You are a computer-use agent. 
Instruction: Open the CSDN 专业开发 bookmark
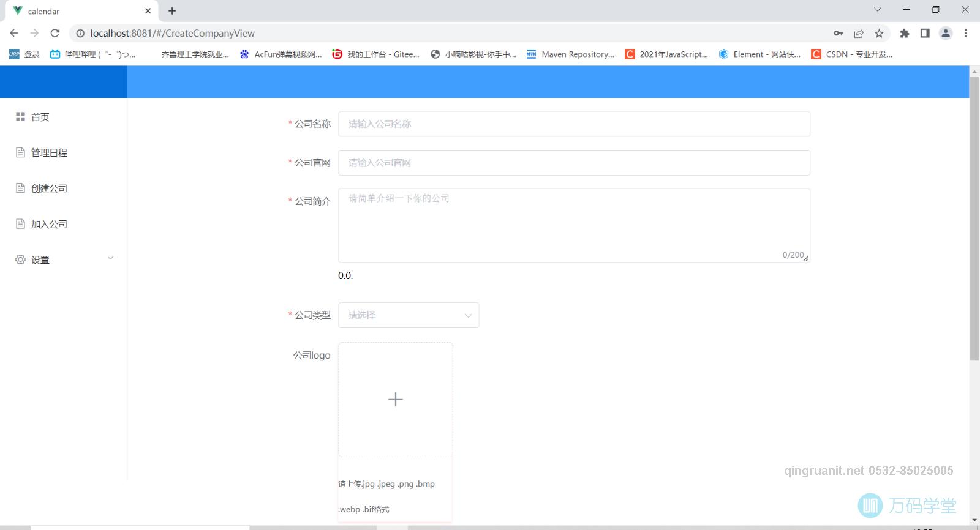click(x=852, y=54)
